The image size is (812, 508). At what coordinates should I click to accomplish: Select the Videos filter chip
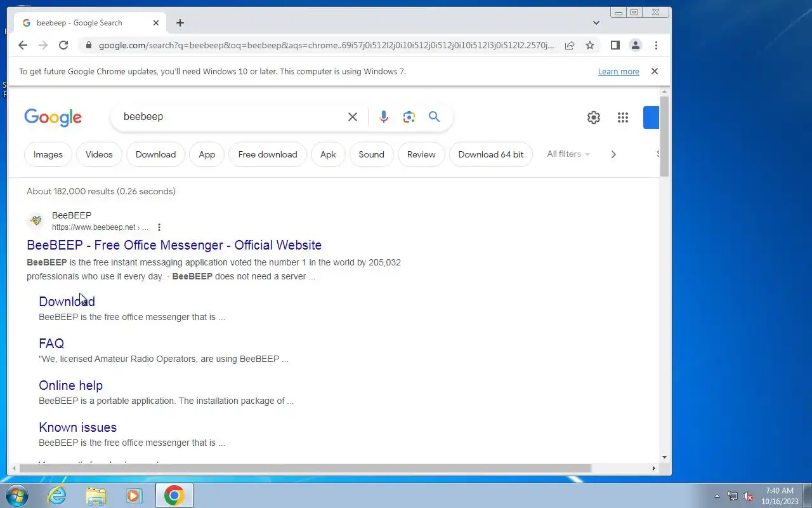pyautogui.click(x=99, y=154)
